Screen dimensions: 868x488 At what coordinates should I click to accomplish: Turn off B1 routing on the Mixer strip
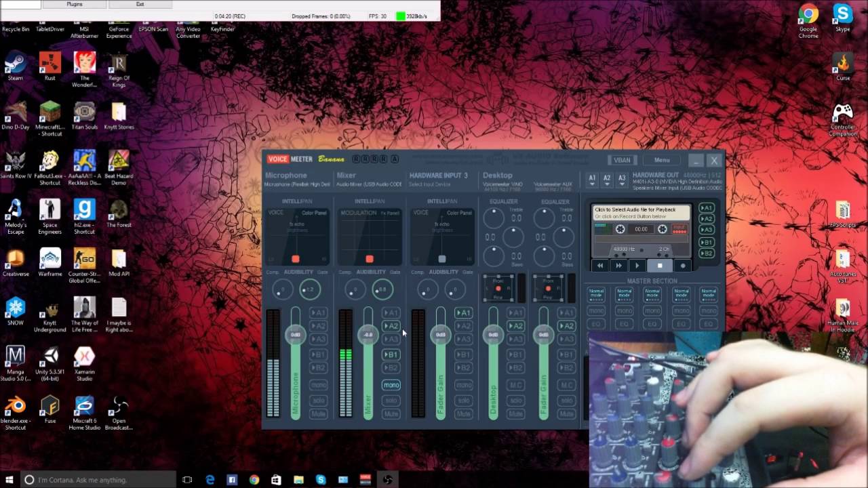click(x=391, y=354)
